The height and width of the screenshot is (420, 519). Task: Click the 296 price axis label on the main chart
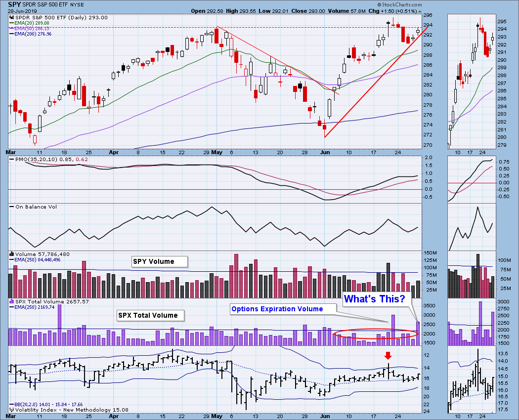click(x=428, y=15)
